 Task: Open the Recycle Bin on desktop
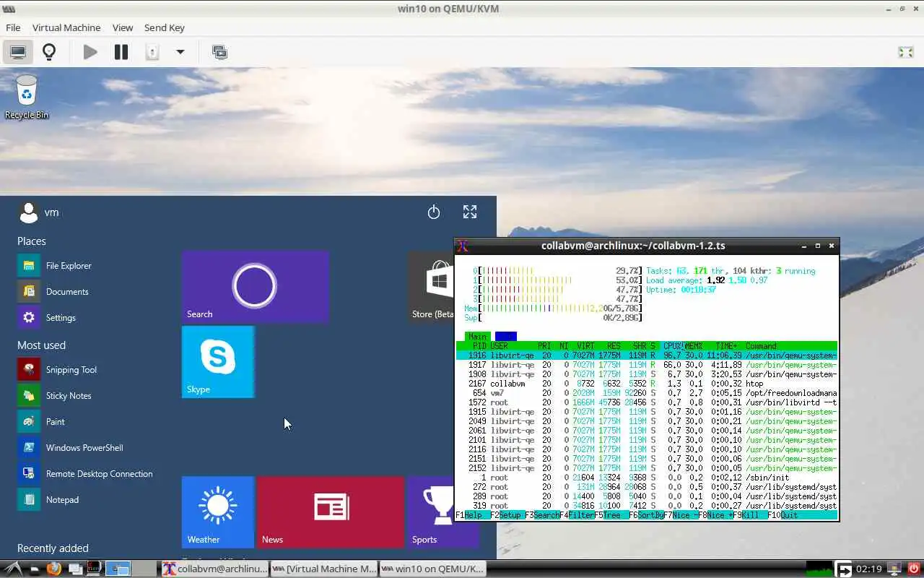tap(27, 97)
